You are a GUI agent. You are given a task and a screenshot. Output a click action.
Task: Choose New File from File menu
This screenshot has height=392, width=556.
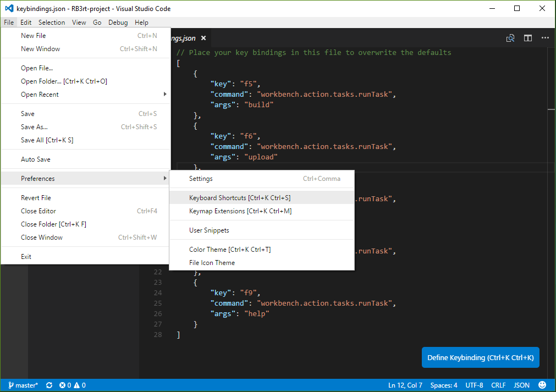[x=85, y=35]
